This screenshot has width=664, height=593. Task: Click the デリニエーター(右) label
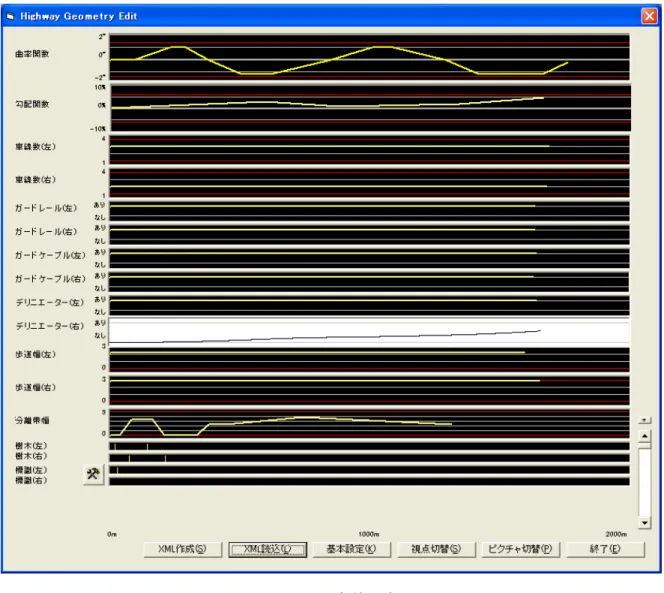tap(50, 326)
